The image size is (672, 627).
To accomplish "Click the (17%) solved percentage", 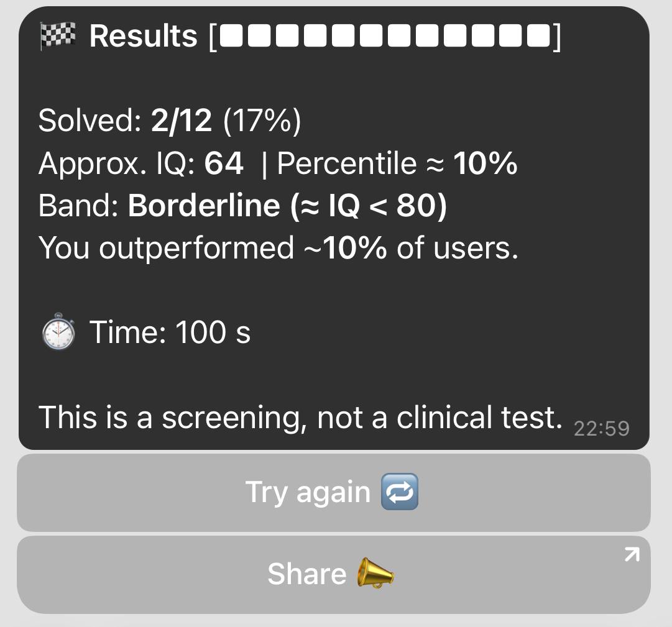I will (x=261, y=120).
